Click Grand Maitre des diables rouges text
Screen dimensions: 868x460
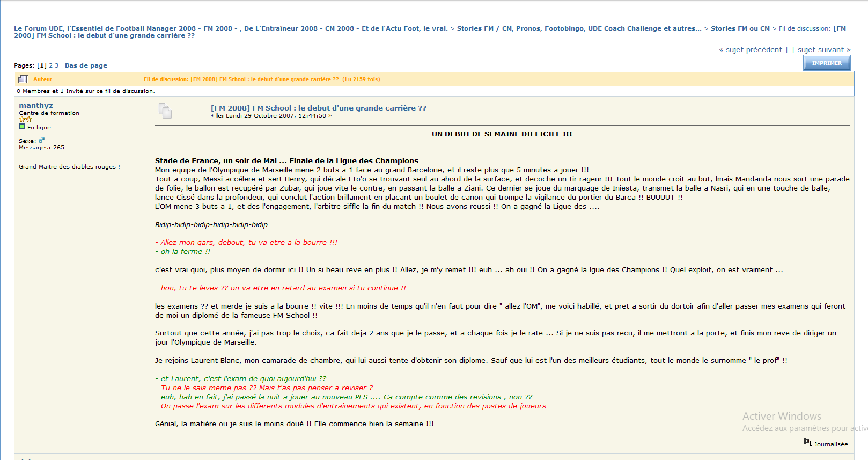coord(69,166)
